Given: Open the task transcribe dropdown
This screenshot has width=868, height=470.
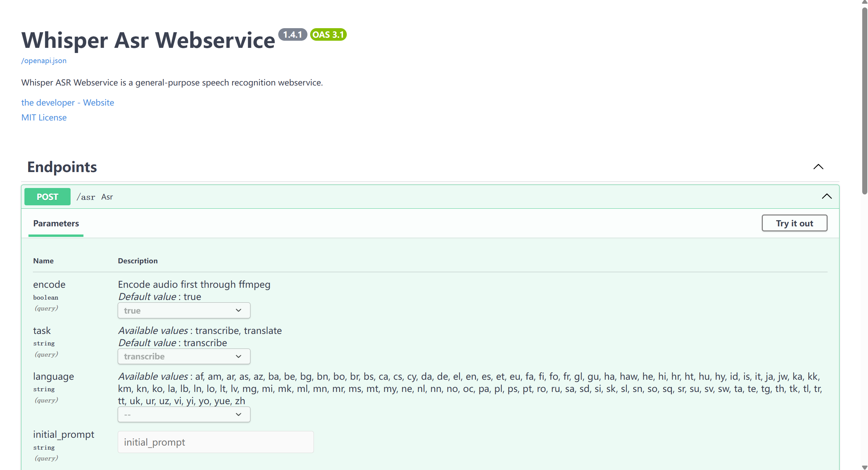Looking at the screenshot, I should [x=184, y=356].
